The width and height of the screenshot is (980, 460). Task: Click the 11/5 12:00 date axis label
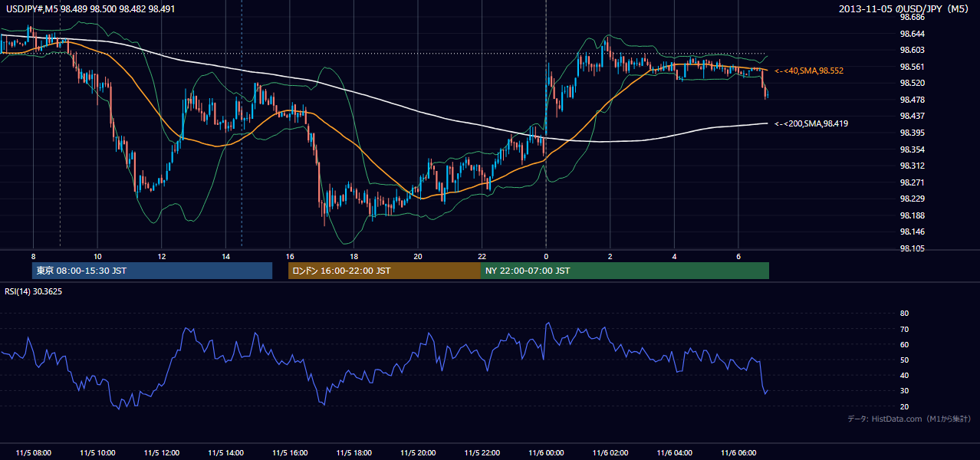point(161,452)
